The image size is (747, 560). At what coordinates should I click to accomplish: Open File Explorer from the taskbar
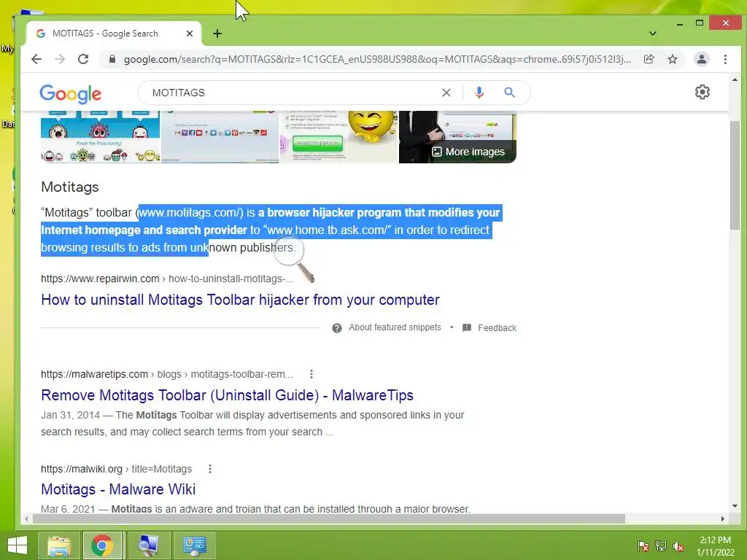pyautogui.click(x=58, y=545)
